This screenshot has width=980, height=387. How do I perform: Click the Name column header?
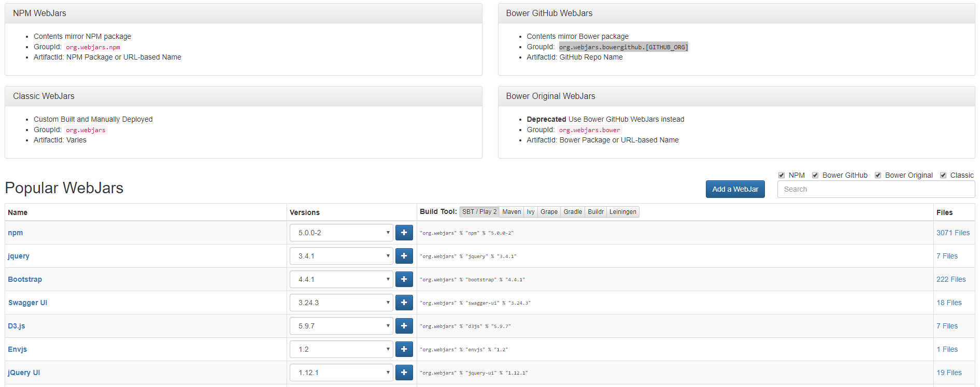(18, 212)
